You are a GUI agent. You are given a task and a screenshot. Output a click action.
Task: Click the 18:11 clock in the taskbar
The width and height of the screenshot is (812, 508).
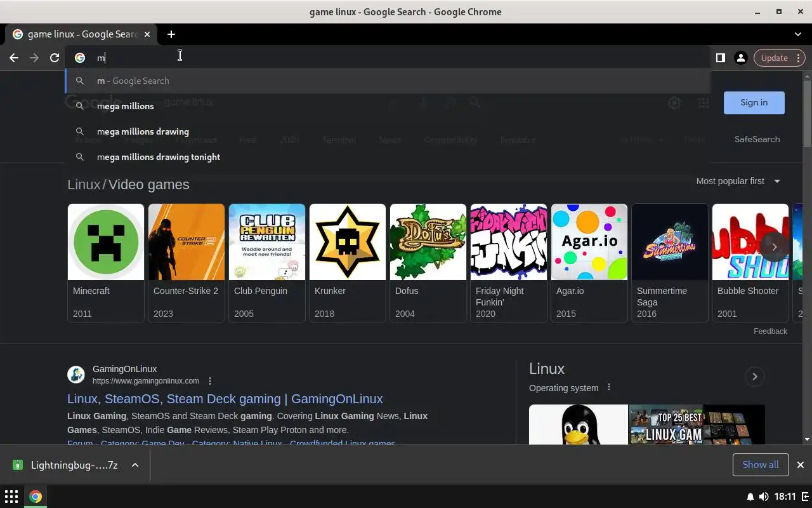coord(785,497)
